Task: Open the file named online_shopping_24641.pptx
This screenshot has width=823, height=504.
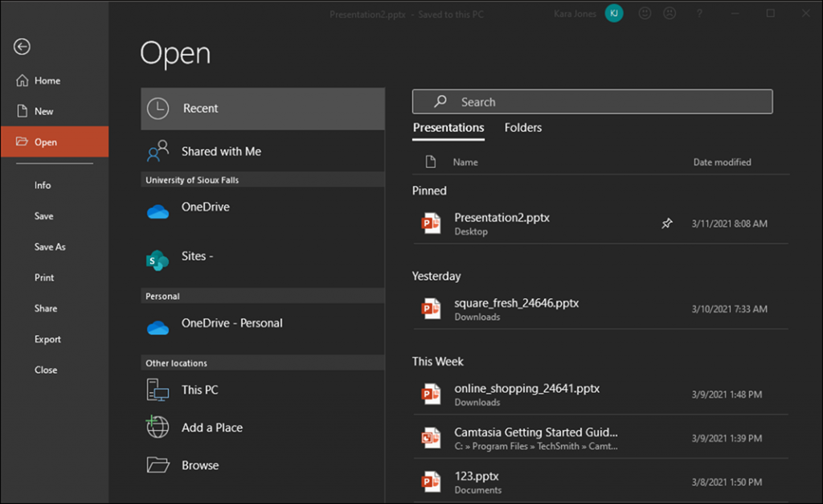Action: pos(527,388)
